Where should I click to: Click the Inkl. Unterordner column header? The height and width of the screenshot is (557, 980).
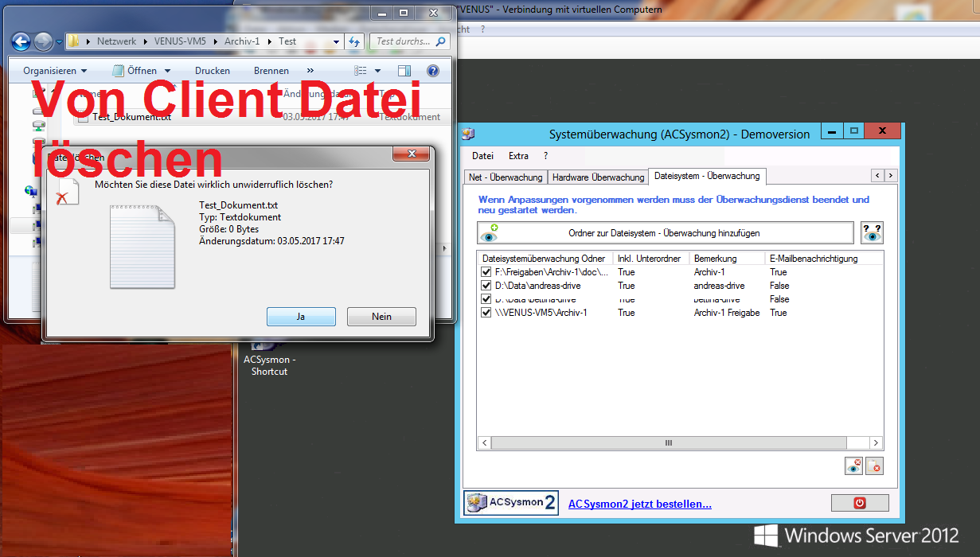tap(650, 259)
